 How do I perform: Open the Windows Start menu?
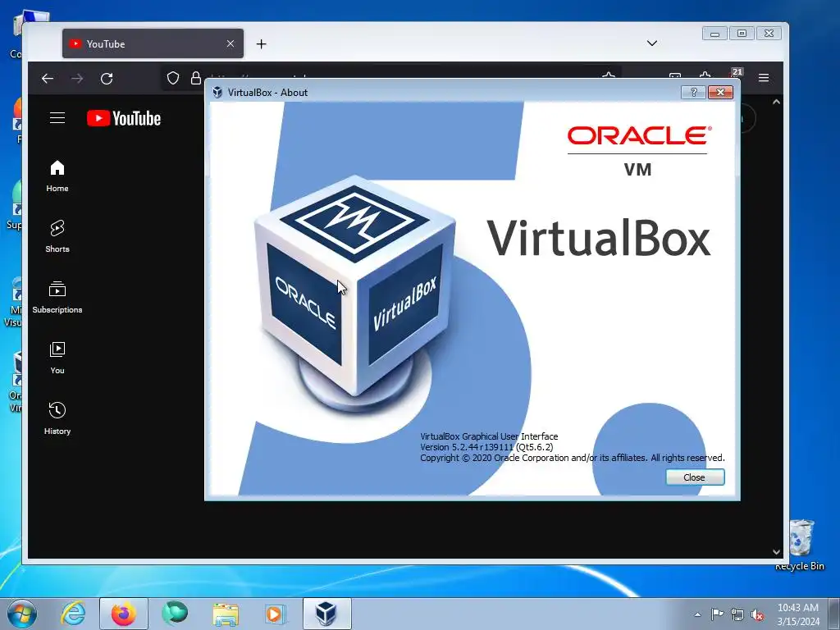click(22, 614)
